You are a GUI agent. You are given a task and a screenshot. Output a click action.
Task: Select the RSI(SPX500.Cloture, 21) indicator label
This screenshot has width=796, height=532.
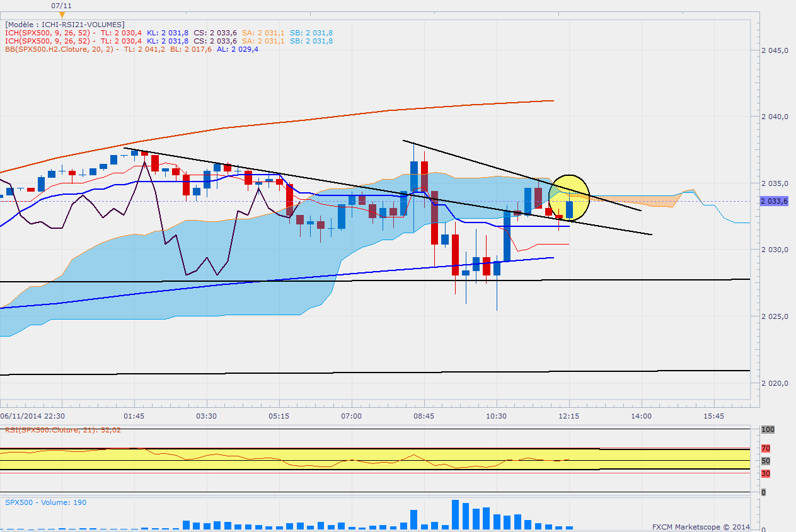[63, 430]
